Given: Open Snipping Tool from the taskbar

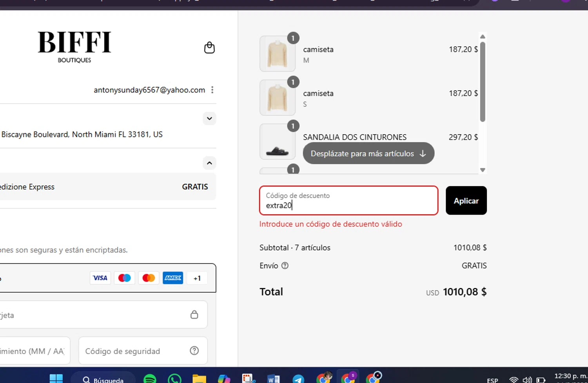Looking at the screenshot, I should tap(249, 379).
